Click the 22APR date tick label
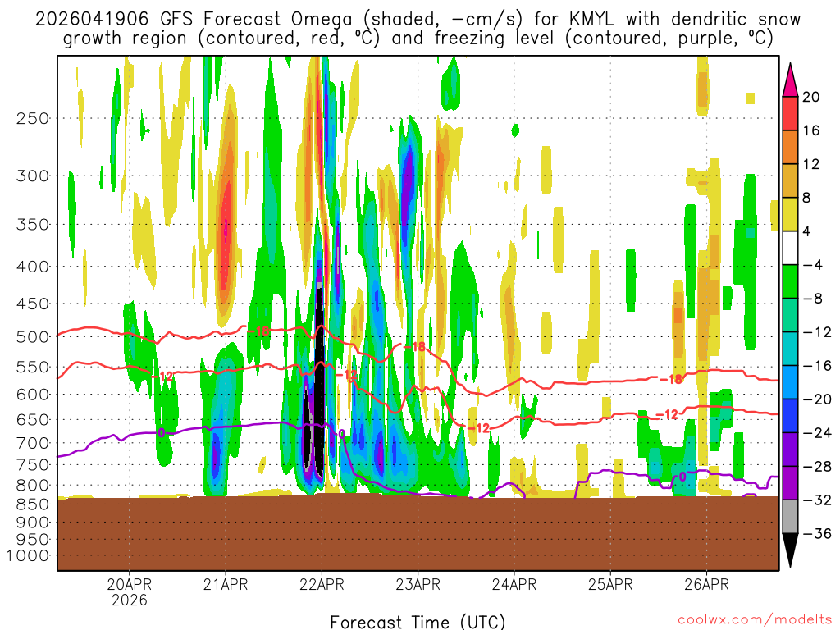The height and width of the screenshot is (630, 840). coord(322,585)
